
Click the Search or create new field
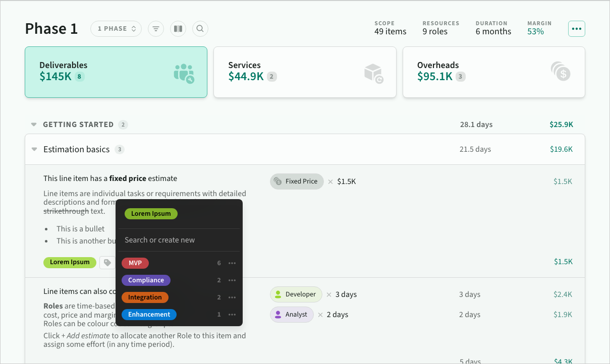coord(179,240)
